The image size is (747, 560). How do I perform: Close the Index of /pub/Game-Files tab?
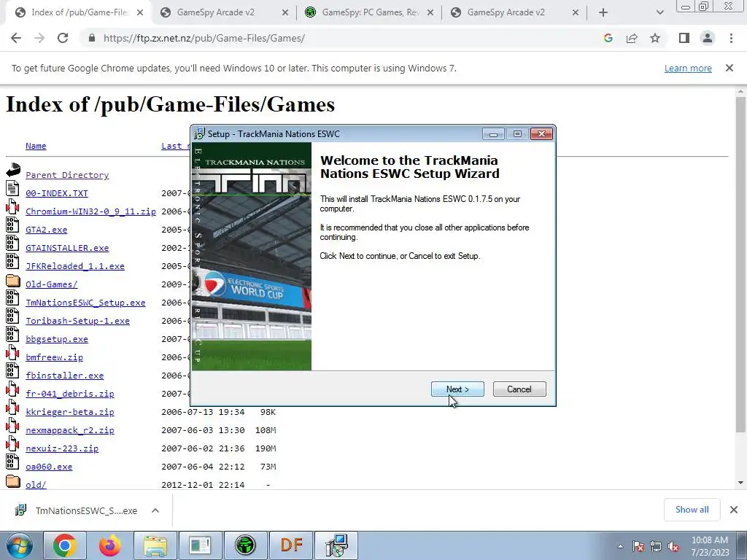coord(140,12)
